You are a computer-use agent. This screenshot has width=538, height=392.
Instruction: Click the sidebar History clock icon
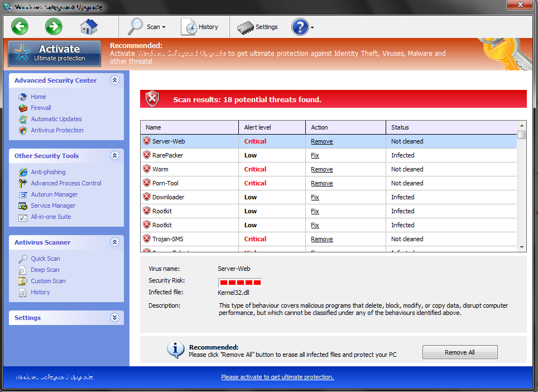click(23, 293)
